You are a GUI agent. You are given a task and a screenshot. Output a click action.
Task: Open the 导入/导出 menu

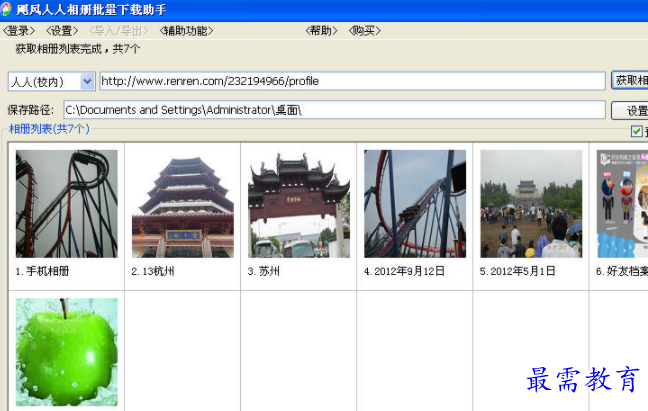click(x=119, y=31)
